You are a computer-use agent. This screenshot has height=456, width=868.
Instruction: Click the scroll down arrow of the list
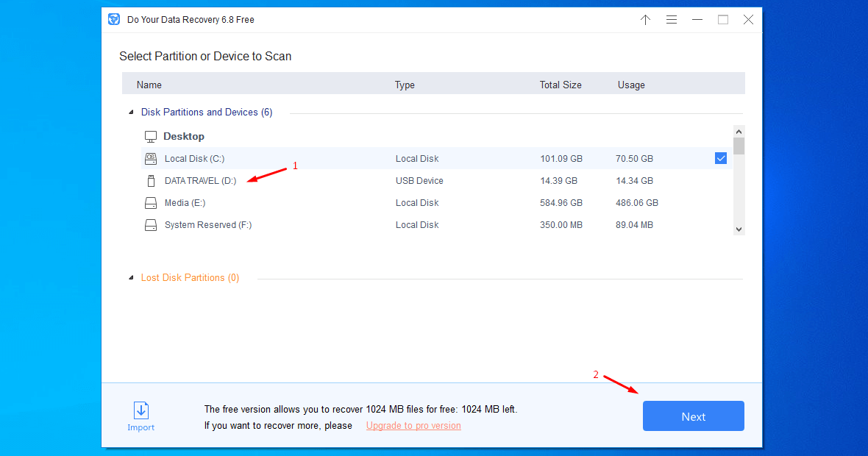739,229
